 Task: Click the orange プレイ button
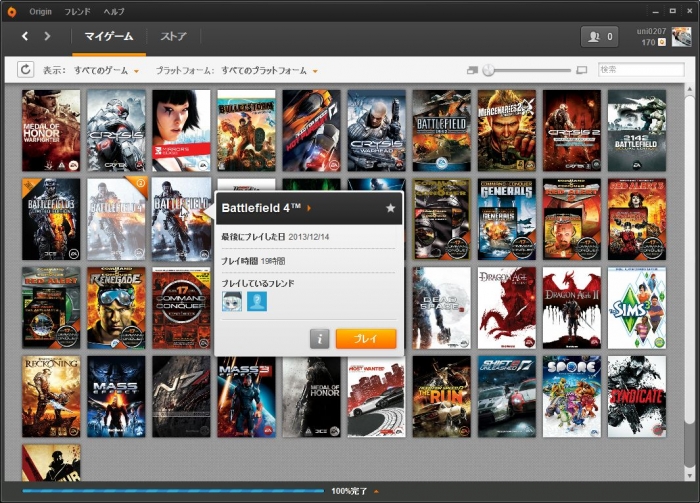[x=366, y=339]
